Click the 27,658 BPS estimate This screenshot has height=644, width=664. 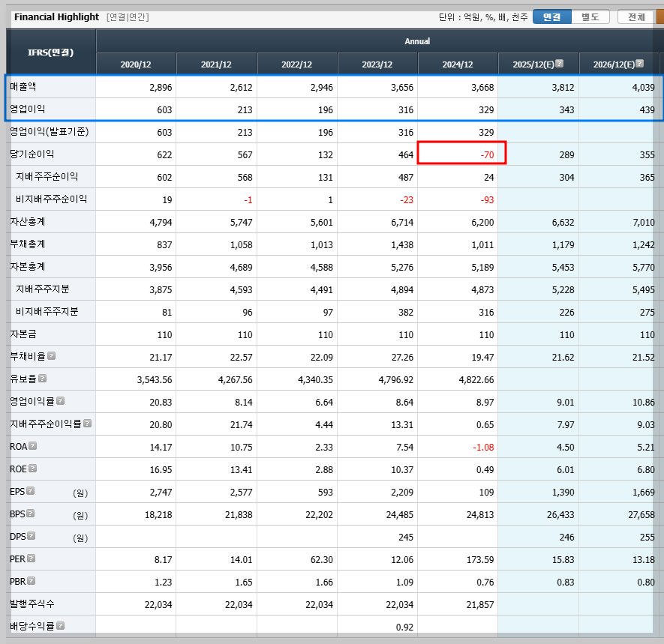[x=641, y=515]
